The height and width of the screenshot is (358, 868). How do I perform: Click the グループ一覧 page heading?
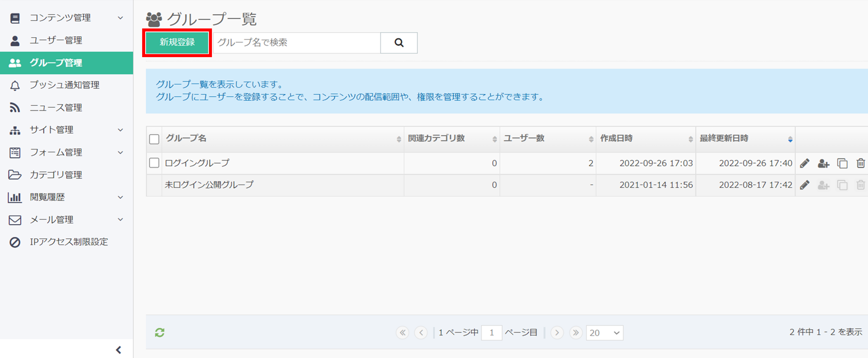(212, 19)
